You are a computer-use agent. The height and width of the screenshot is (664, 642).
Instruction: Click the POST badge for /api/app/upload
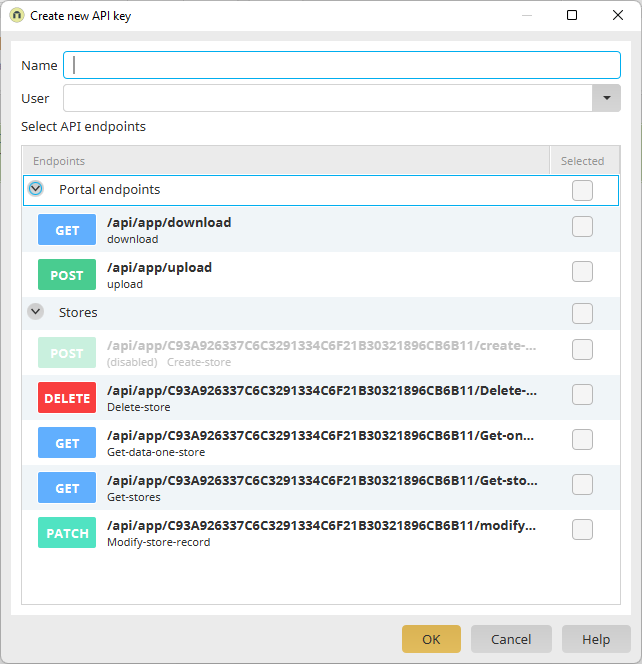coord(67,275)
